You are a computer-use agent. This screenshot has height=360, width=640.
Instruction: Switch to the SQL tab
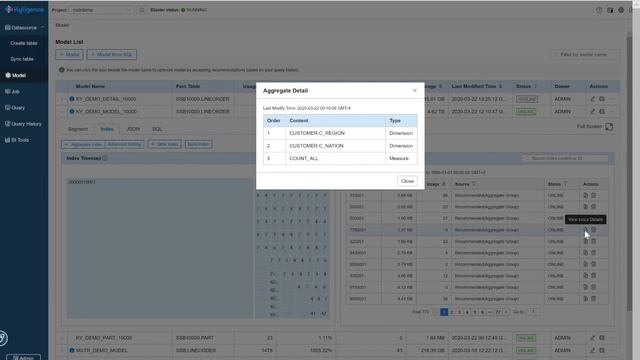(157, 129)
